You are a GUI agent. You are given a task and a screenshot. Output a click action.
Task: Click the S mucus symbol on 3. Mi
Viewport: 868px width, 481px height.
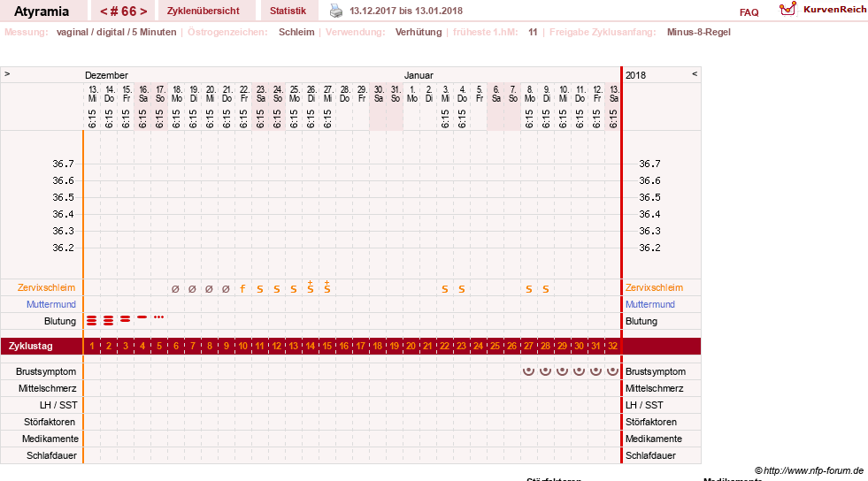pyautogui.click(x=444, y=289)
